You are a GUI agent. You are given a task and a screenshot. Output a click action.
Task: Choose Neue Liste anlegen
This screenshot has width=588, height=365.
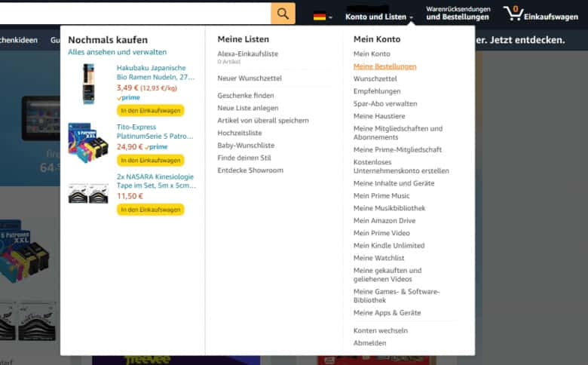[248, 108]
